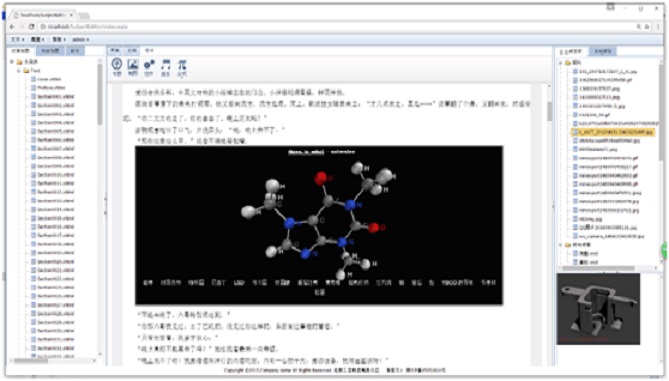This screenshot has height=381, width=669.
Task: Open the admin dropdown menu
Action: point(80,39)
